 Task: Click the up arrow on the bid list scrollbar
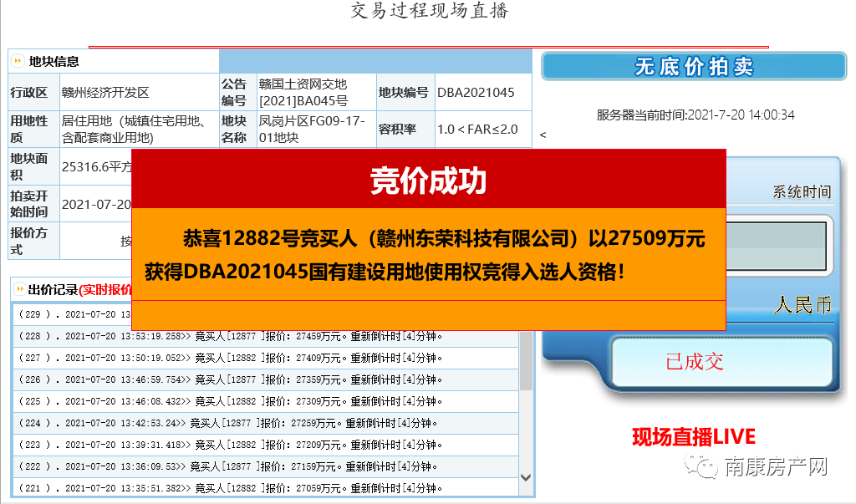525,313
